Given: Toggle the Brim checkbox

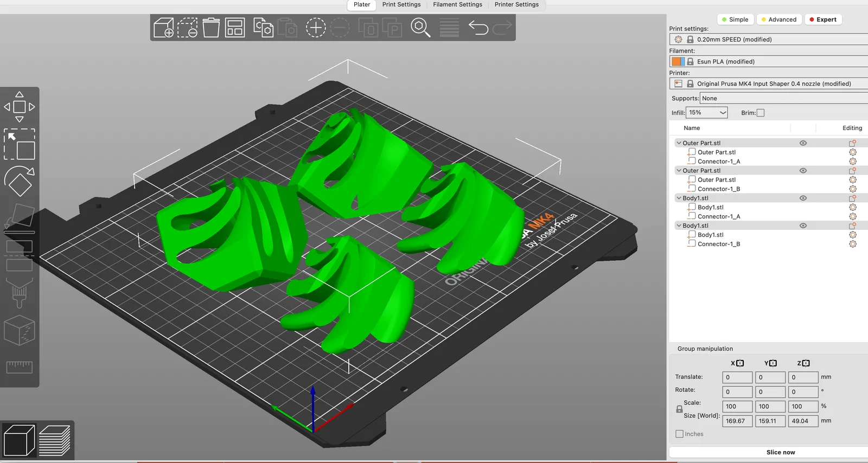Looking at the screenshot, I should pyautogui.click(x=761, y=113).
